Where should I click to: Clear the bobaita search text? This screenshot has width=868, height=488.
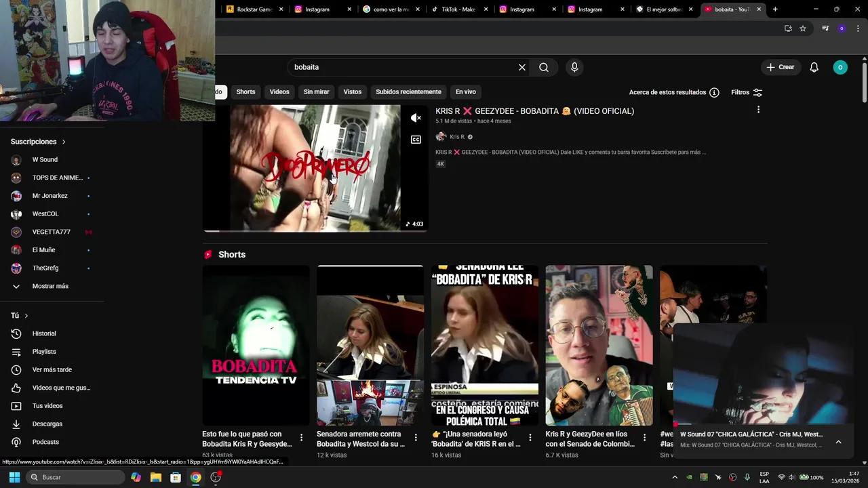pos(522,67)
